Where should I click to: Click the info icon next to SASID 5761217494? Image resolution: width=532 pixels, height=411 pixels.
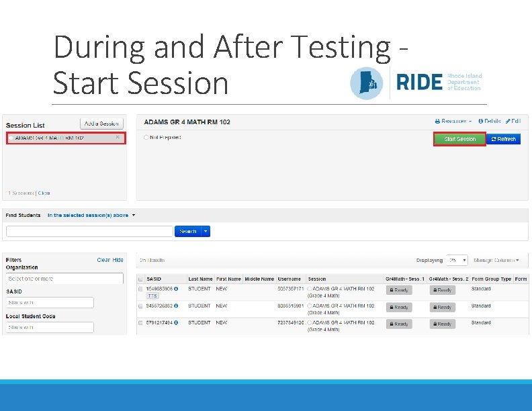pyautogui.click(x=177, y=323)
